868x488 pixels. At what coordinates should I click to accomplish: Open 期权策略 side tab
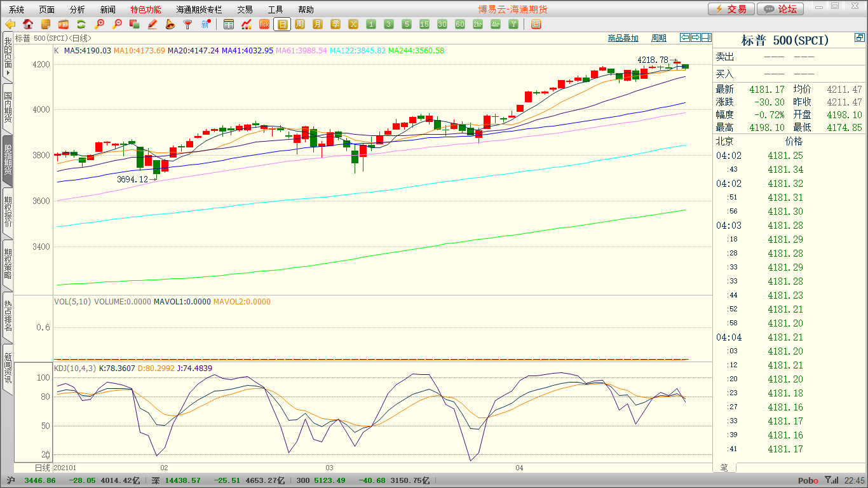click(8, 264)
